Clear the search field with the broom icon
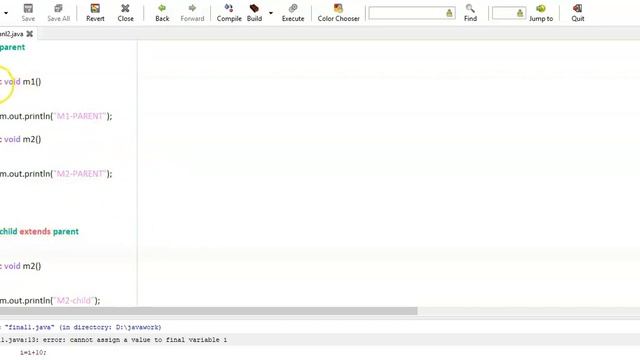640x360 pixels. click(x=449, y=13)
